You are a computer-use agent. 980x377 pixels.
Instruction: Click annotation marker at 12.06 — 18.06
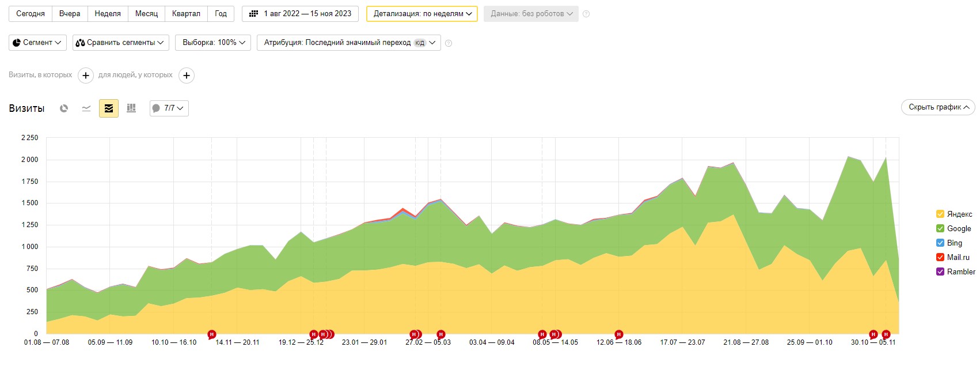click(x=618, y=334)
